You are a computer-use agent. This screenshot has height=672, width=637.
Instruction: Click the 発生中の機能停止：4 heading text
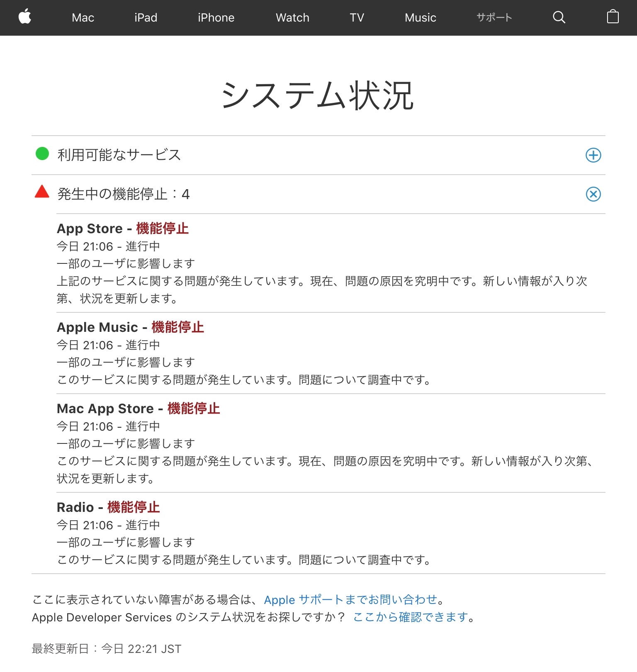click(124, 194)
